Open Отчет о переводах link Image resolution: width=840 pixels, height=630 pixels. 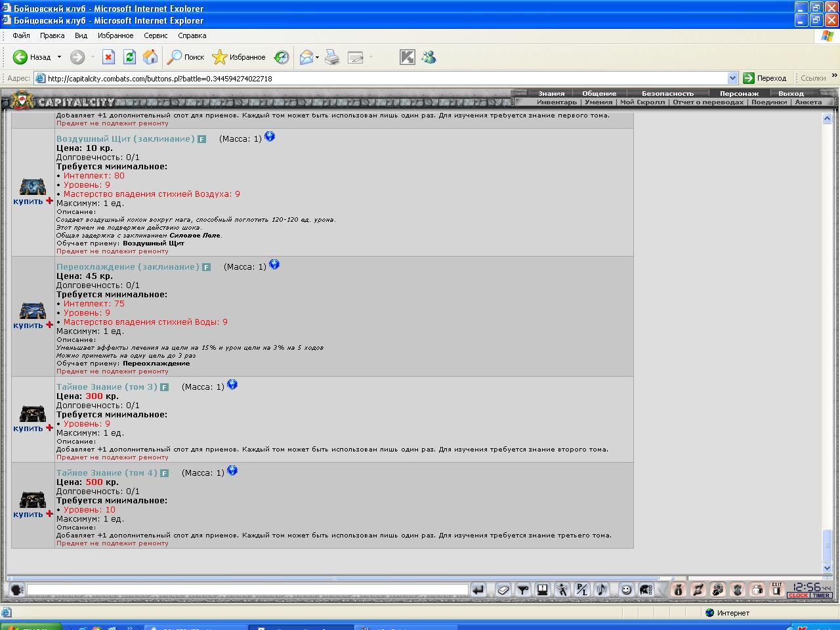point(708,102)
